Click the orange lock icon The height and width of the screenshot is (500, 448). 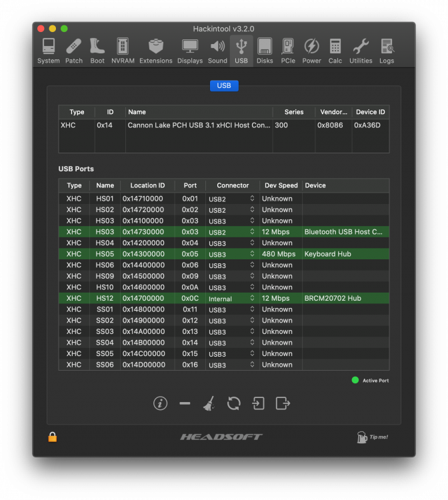click(x=52, y=437)
